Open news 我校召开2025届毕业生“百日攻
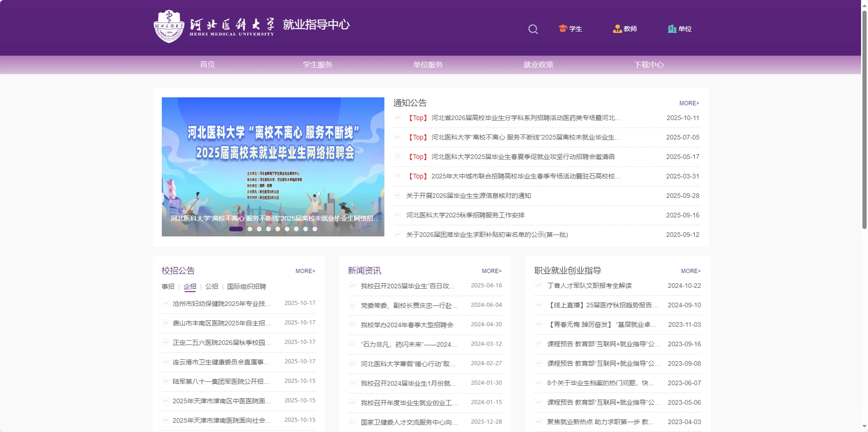Viewport: 868px width, 432px height. coord(408,286)
